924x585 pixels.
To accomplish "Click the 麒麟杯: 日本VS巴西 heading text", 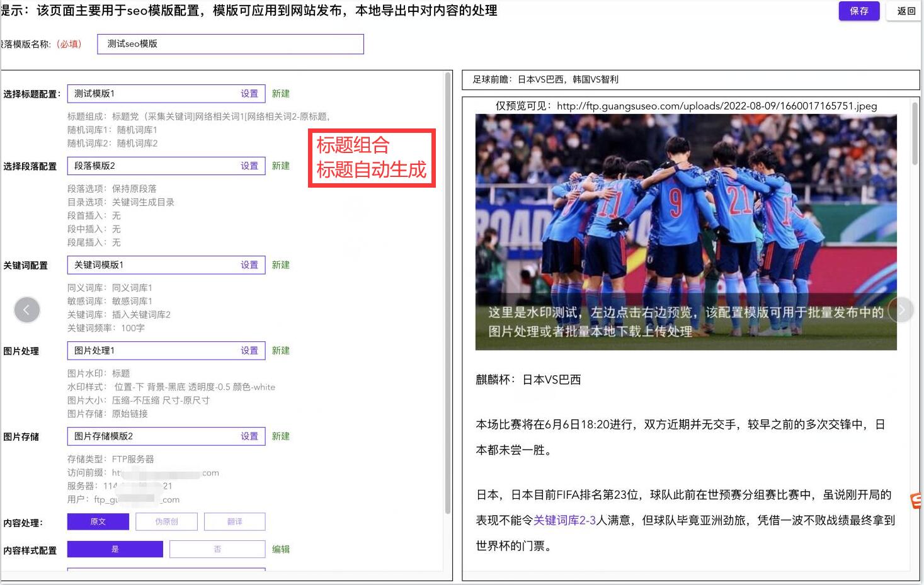I will [x=528, y=380].
